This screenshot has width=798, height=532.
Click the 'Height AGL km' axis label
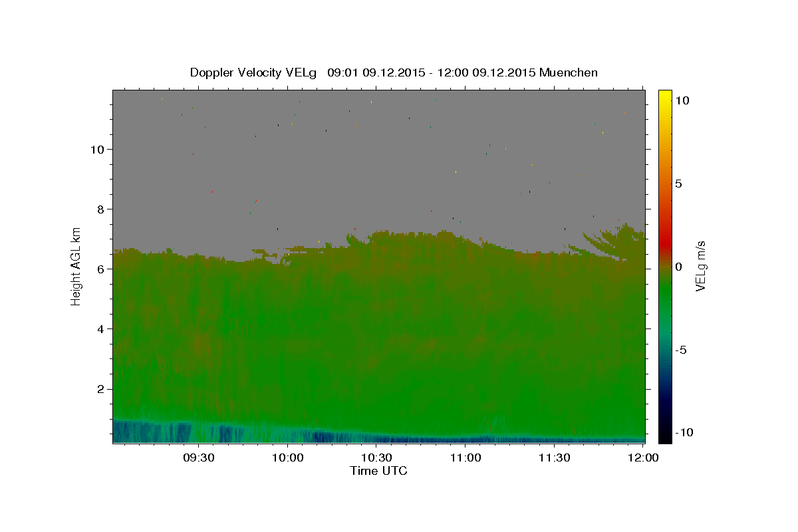[76, 267]
